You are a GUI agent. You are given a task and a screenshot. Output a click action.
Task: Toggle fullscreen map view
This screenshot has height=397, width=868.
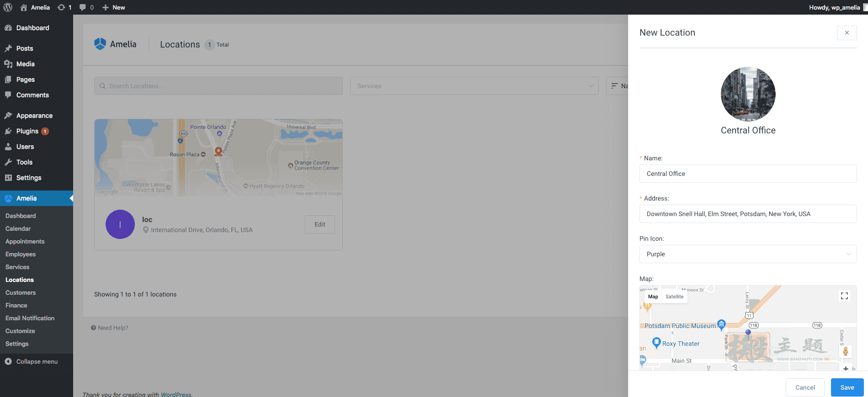844,296
